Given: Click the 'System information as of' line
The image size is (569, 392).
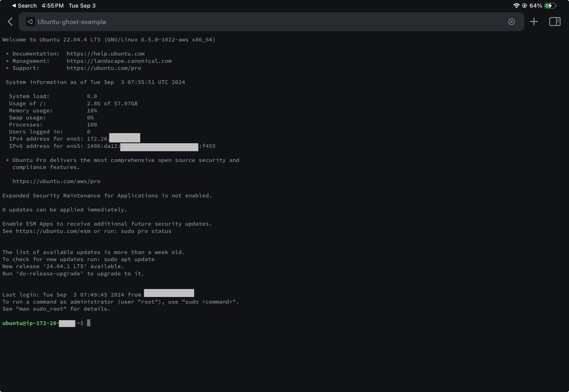Looking at the screenshot, I should [x=95, y=82].
